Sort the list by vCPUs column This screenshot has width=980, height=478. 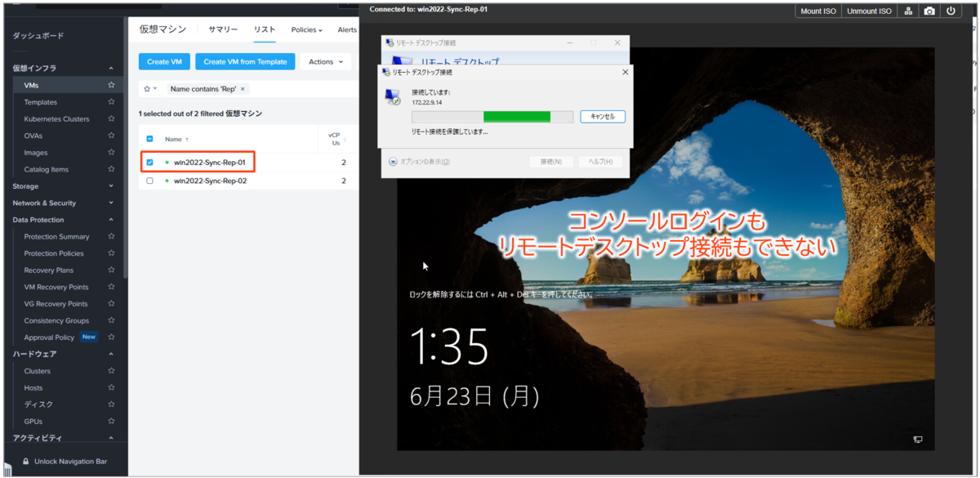[x=335, y=139]
